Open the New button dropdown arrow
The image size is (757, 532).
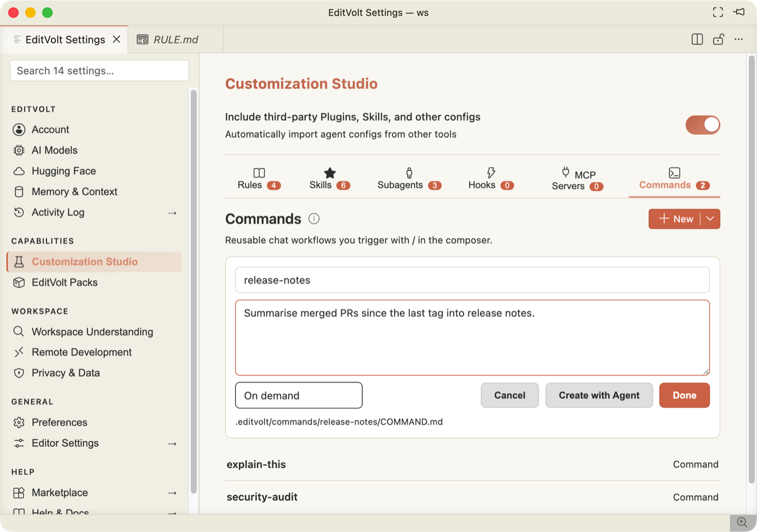click(x=710, y=219)
